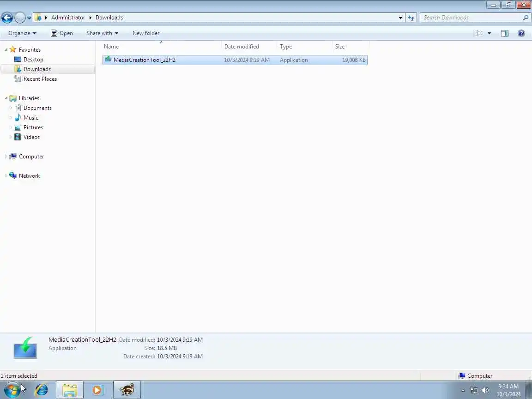This screenshot has height=399, width=532.
Task: Refresh the Downloads folder view
Action: [x=411, y=18]
